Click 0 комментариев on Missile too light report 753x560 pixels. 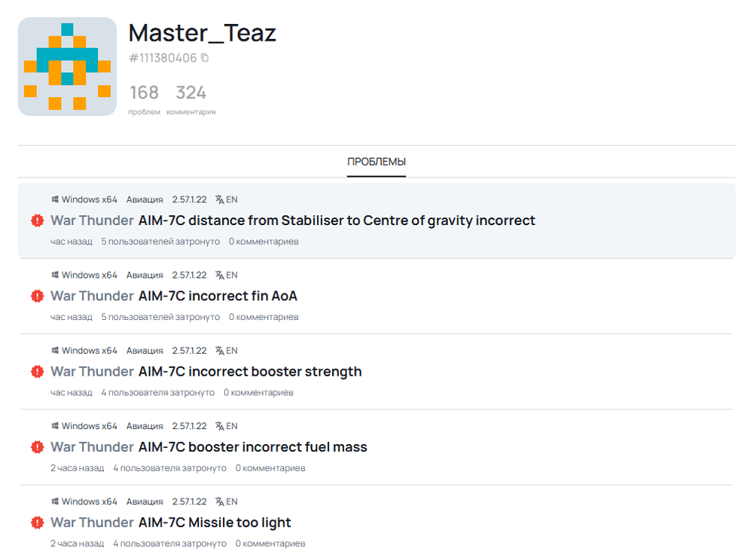270,543
